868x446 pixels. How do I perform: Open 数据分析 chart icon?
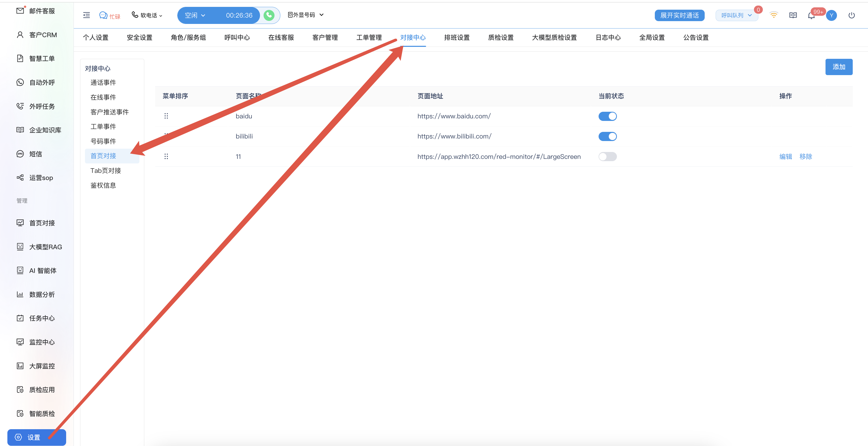pos(20,294)
